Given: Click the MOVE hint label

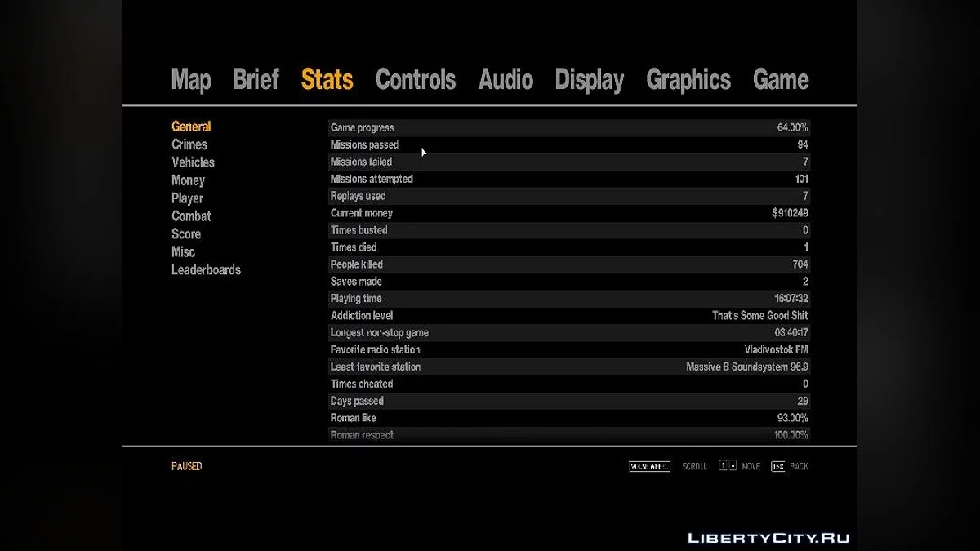Looking at the screenshot, I should [x=751, y=466].
